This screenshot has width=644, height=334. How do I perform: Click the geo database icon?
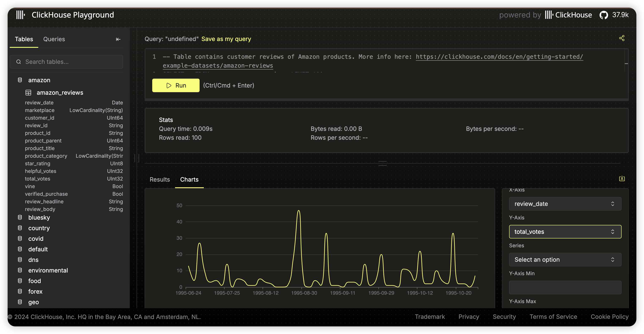[x=20, y=302]
